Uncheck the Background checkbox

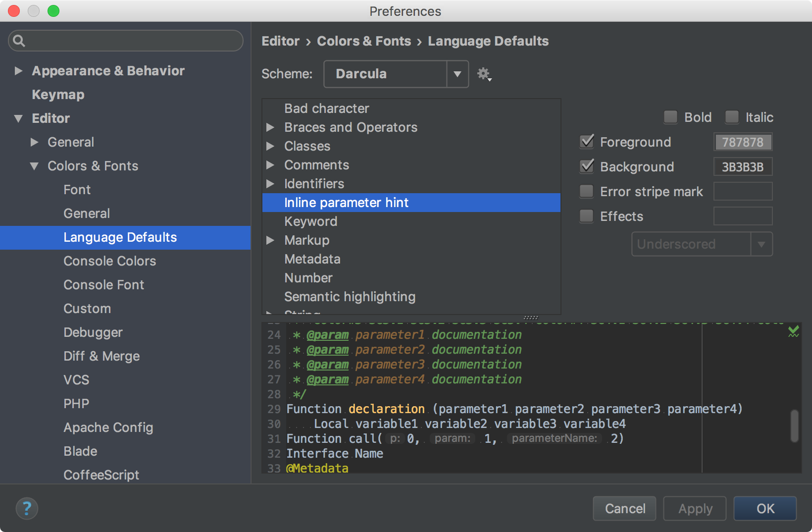click(x=587, y=166)
